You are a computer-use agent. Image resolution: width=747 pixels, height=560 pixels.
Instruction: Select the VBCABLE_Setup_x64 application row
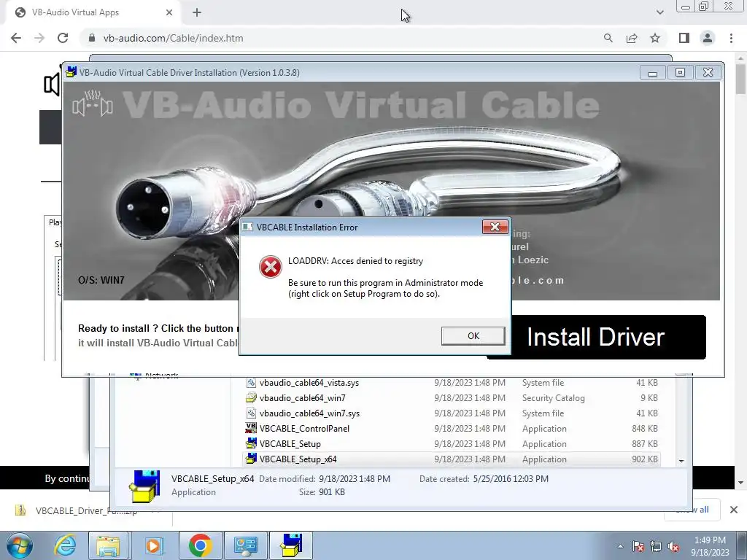click(452, 459)
